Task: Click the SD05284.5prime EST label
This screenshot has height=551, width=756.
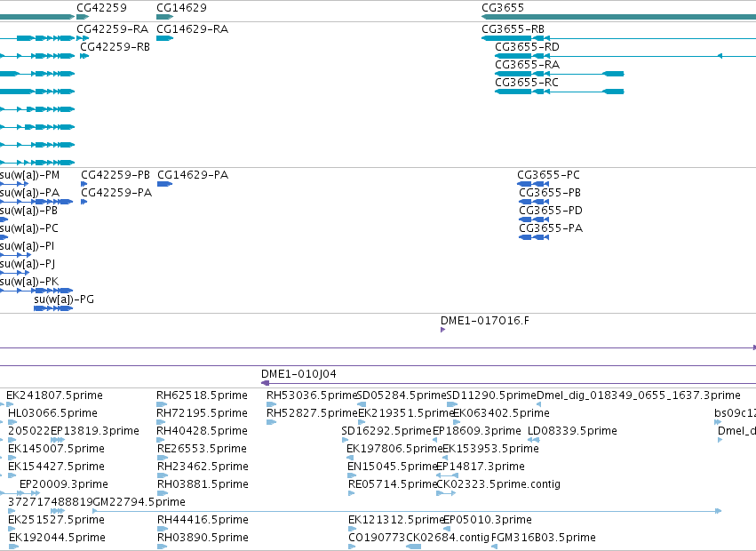Action: [402, 395]
